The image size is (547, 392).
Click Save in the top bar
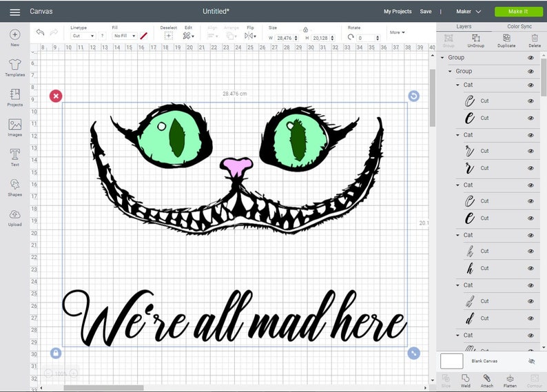(426, 12)
